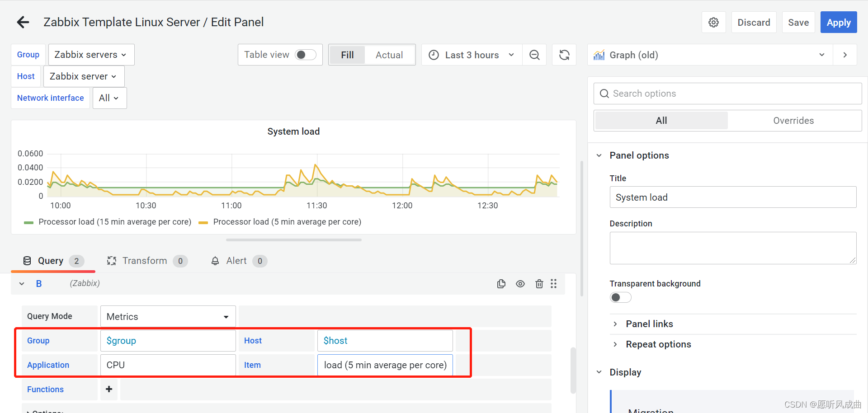Open dashboard settings gear icon
868x413 pixels.
click(713, 22)
